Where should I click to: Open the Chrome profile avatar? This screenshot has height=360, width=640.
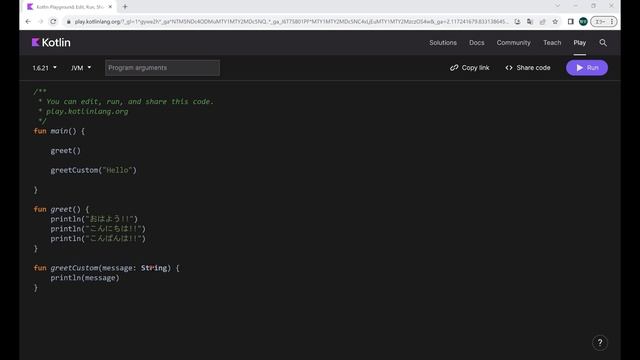pyautogui.click(x=583, y=22)
